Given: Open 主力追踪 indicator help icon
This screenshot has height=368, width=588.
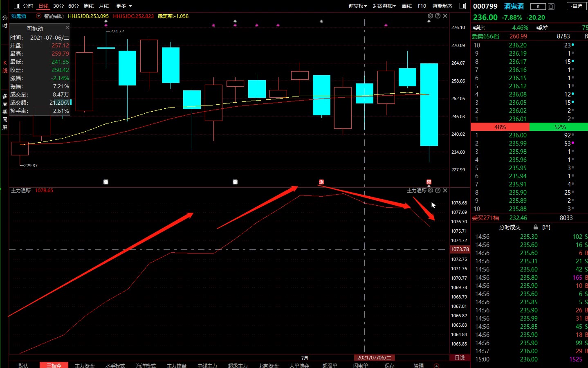Looking at the screenshot, I should click(x=438, y=191).
